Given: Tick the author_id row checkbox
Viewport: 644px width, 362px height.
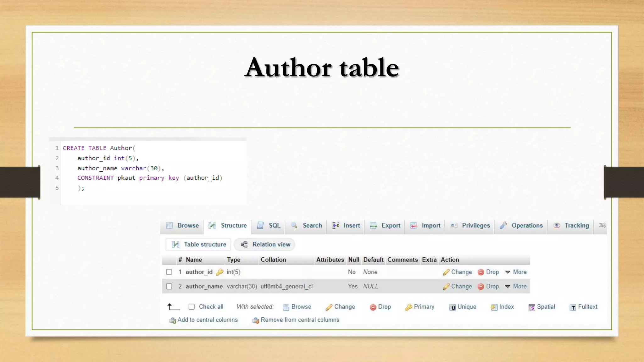Looking at the screenshot, I should (x=169, y=272).
